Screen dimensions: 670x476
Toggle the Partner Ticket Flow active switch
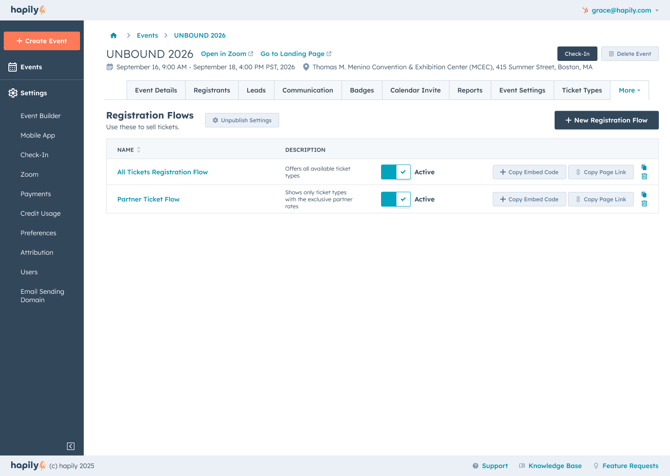pyautogui.click(x=396, y=199)
